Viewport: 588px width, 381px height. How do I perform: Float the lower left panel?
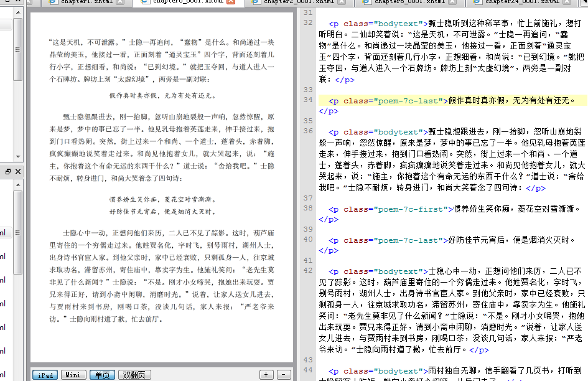pyautogui.click(x=8, y=171)
